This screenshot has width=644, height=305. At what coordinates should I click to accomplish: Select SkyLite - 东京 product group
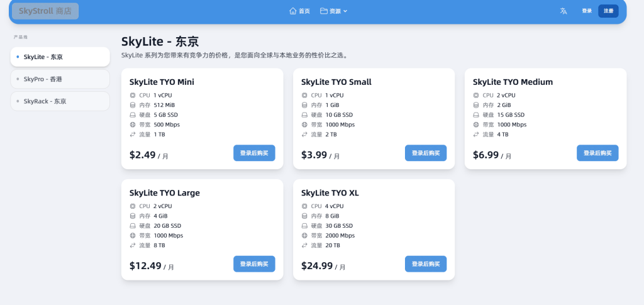pyautogui.click(x=60, y=57)
